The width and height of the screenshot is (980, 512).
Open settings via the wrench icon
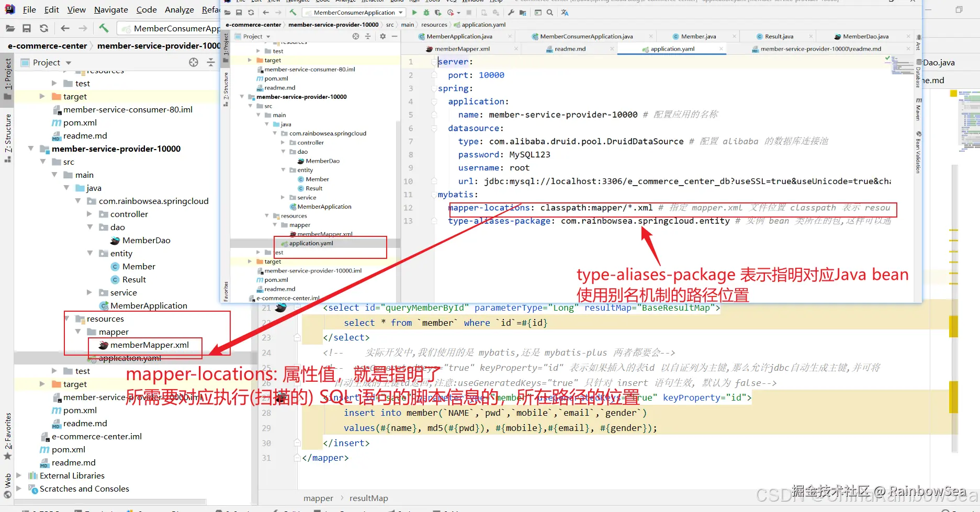(511, 13)
